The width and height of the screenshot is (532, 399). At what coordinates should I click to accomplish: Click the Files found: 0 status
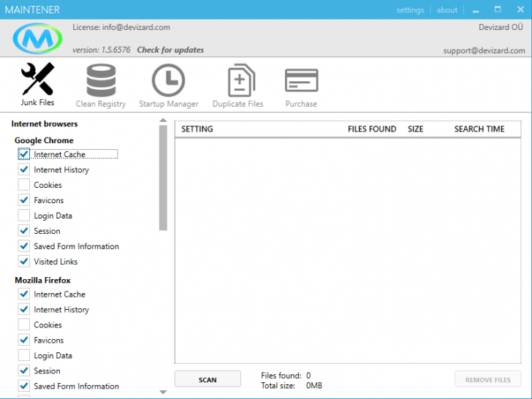click(x=286, y=376)
